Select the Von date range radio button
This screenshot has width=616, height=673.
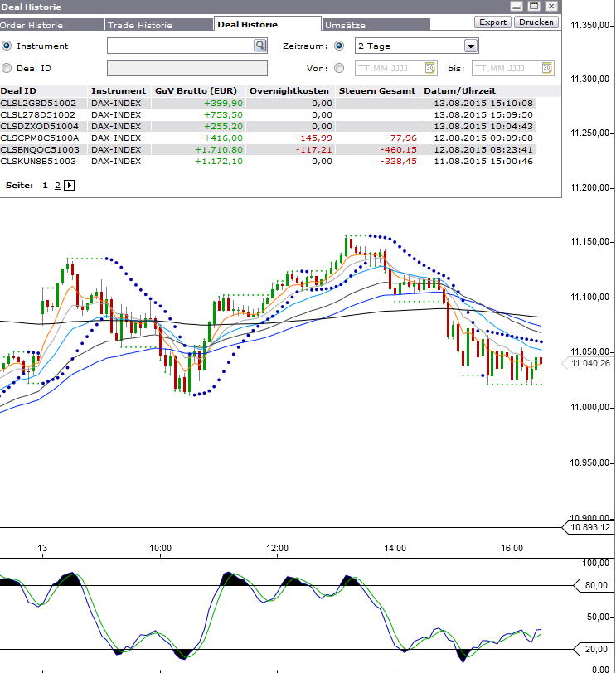coord(338,68)
